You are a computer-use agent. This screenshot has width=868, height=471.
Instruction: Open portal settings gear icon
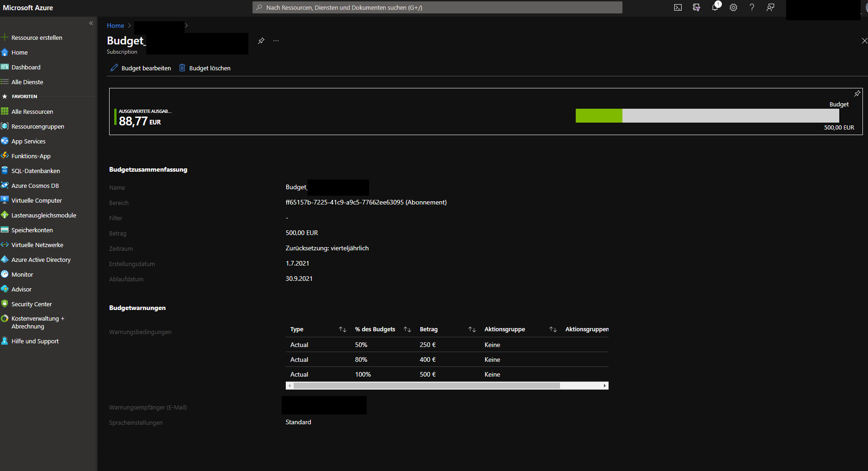coord(733,7)
